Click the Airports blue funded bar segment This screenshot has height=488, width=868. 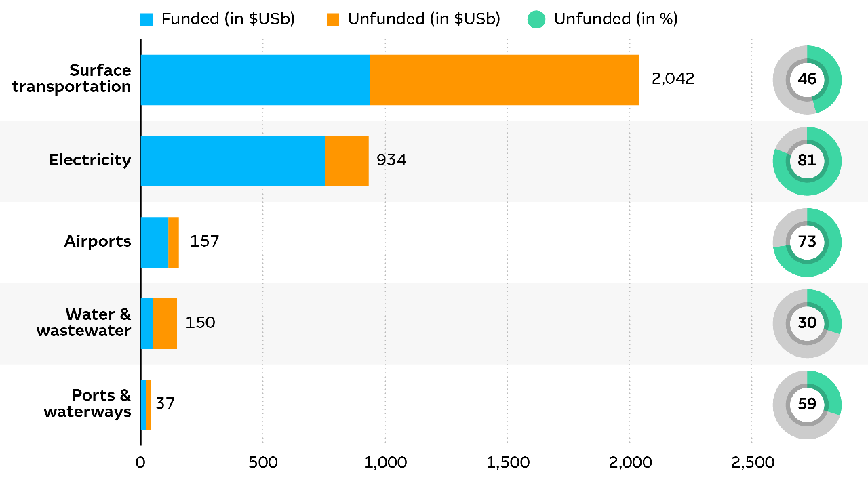click(x=154, y=242)
